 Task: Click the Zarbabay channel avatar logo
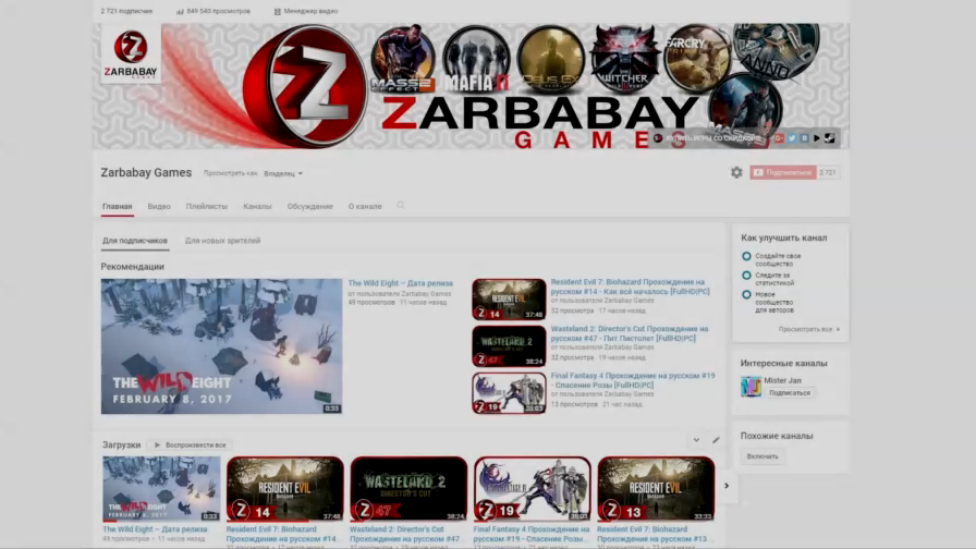pyautogui.click(x=131, y=54)
